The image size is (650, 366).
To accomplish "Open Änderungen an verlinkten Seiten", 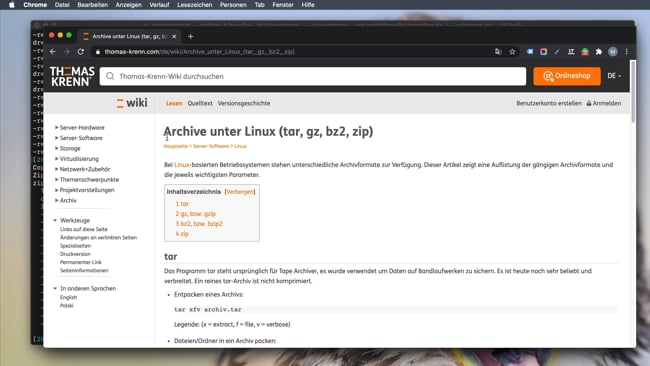I will coord(98,238).
